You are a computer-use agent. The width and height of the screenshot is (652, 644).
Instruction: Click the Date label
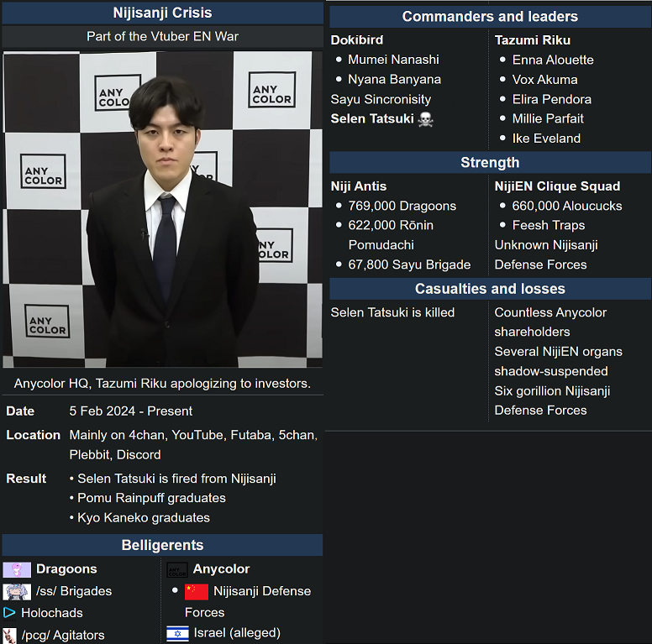coord(20,411)
